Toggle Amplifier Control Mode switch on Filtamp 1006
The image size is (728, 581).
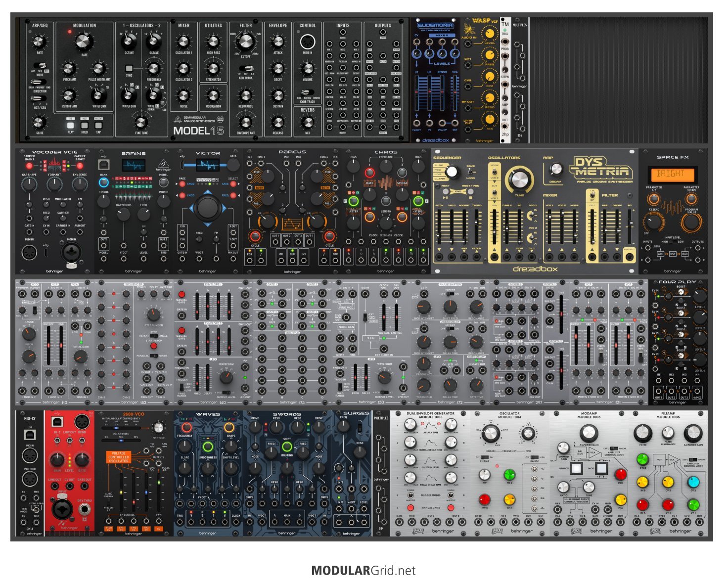point(693,459)
